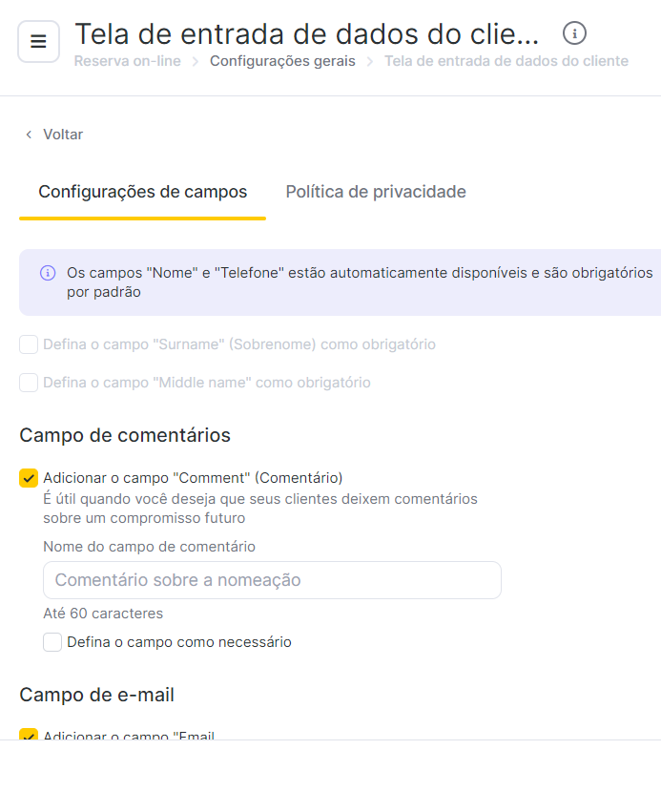The width and height of the screenshot is (661, 812).
Task: Check Defina o campo como necessário
Action: coord(52,642)
